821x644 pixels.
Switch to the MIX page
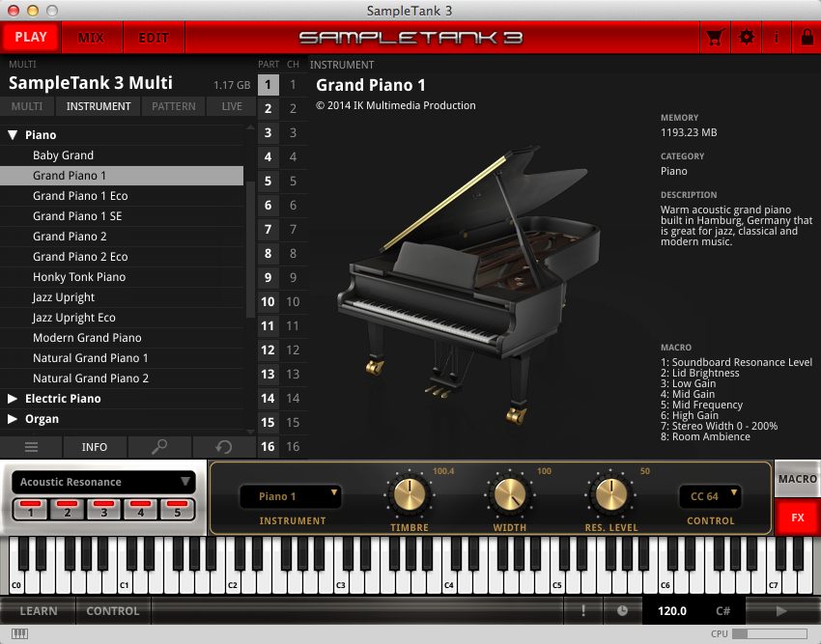[x=92, y=38]
